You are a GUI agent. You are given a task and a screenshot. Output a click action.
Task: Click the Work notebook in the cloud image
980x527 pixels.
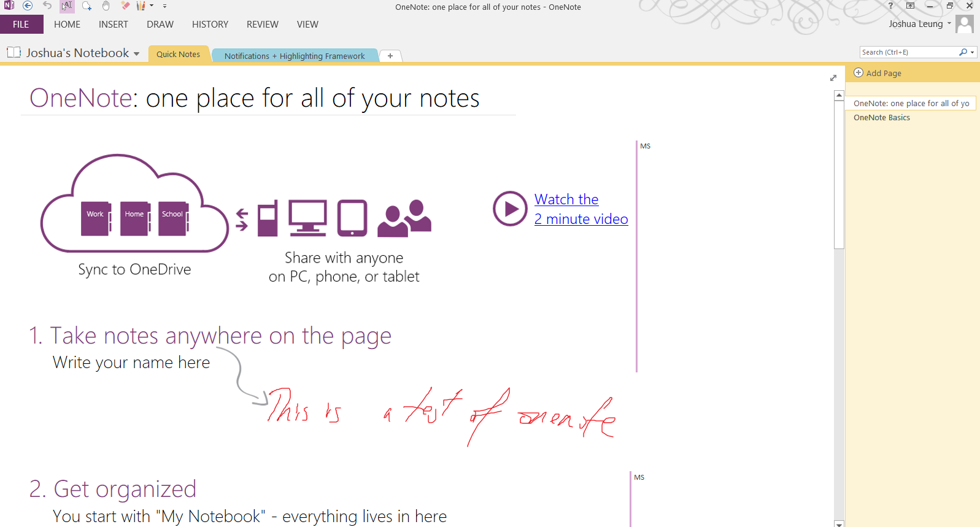pyautogui.click(x=96, y=218)
